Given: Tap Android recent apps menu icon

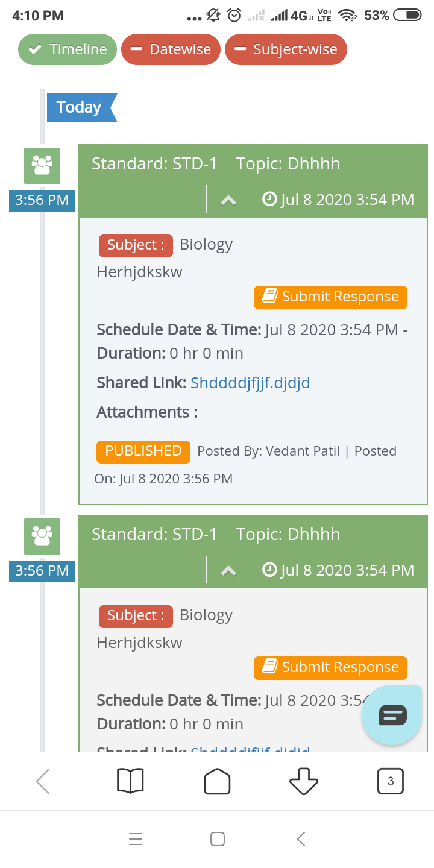Looking at the screenshot, I should 136,839.
